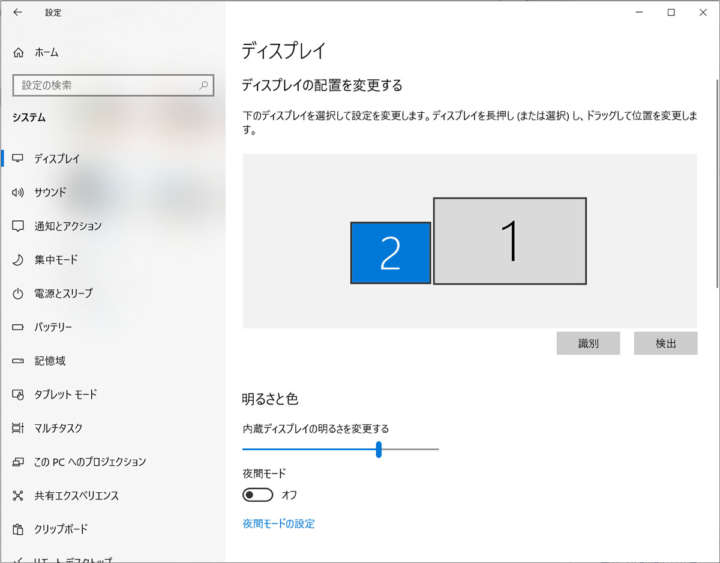Open 夜間モードの設定 link
This screenshot has height=563, width=720.
pos(278,524)
